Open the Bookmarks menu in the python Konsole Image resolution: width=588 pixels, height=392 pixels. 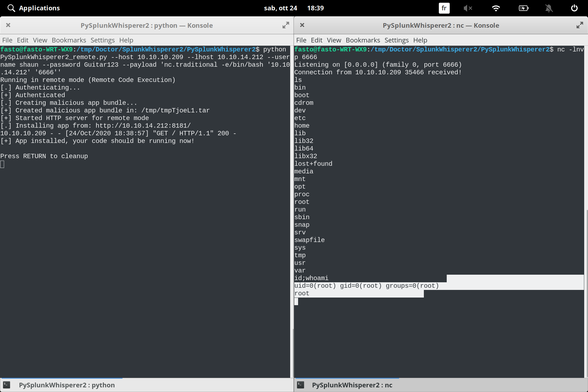point(69,40)
